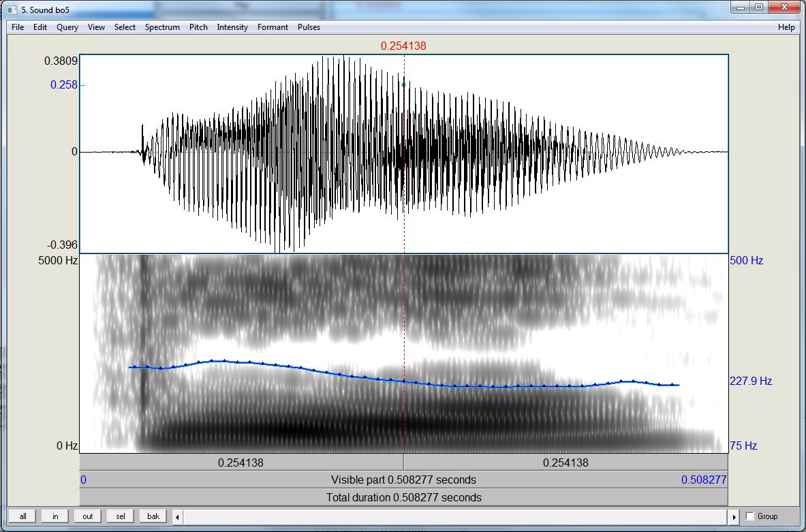806x532 pixels.
Task: Open the Query menu
Action: tap(67, 27)
